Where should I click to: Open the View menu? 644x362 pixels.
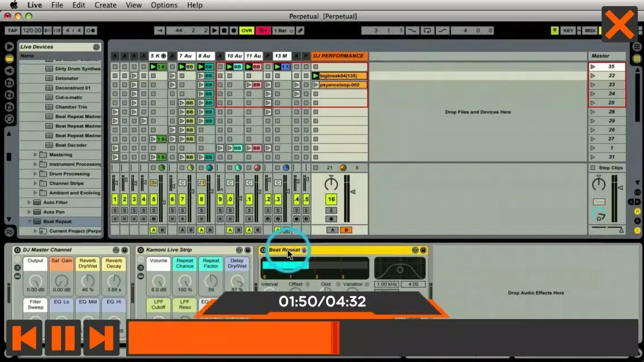tap(133, 5)
